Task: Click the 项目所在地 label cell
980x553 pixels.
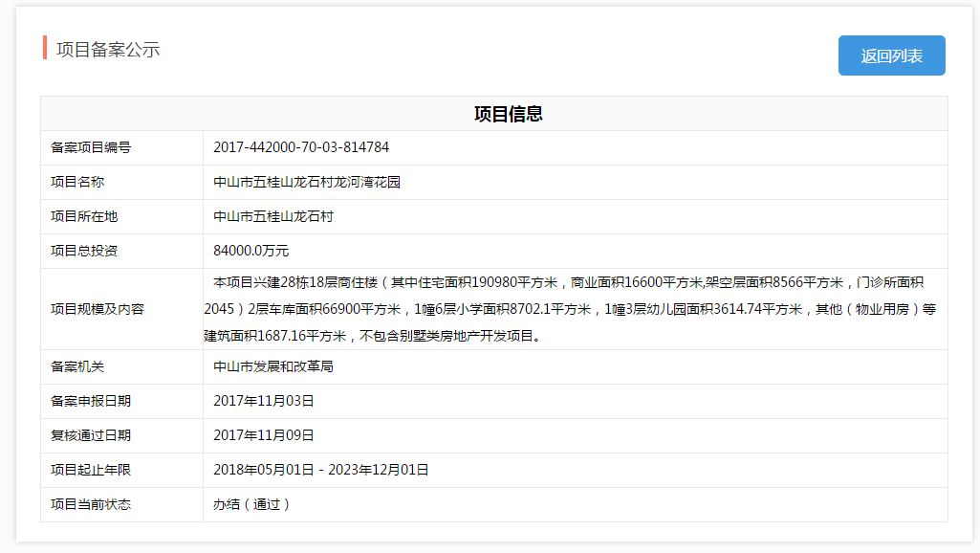Action: 121,216
